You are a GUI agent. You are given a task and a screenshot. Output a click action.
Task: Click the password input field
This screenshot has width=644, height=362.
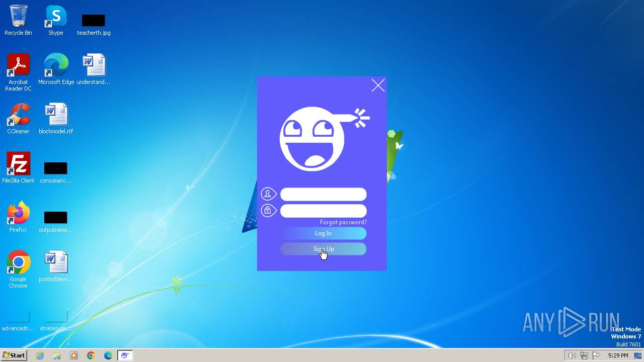(323, 211)
